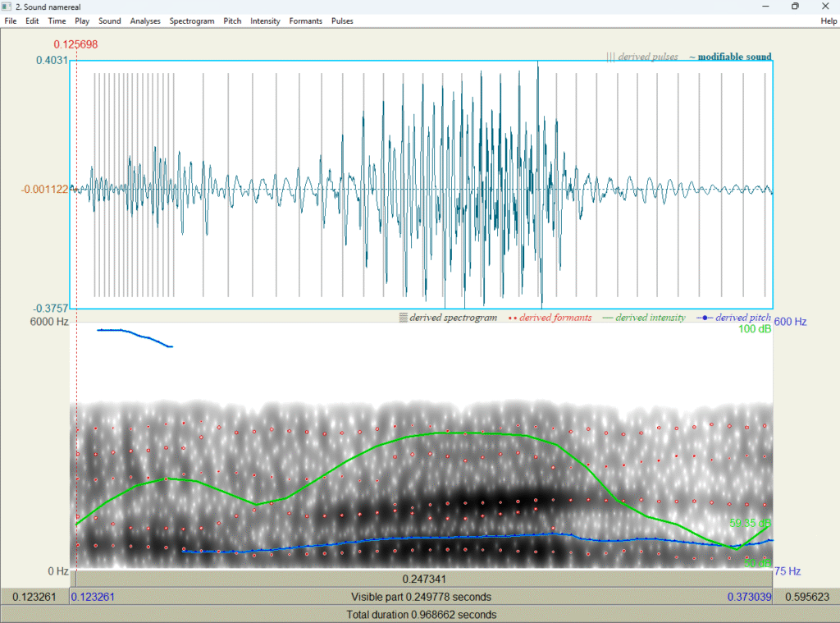
Task: Click the 'derived pulses' legend label
Action: (x=642, y=57)
